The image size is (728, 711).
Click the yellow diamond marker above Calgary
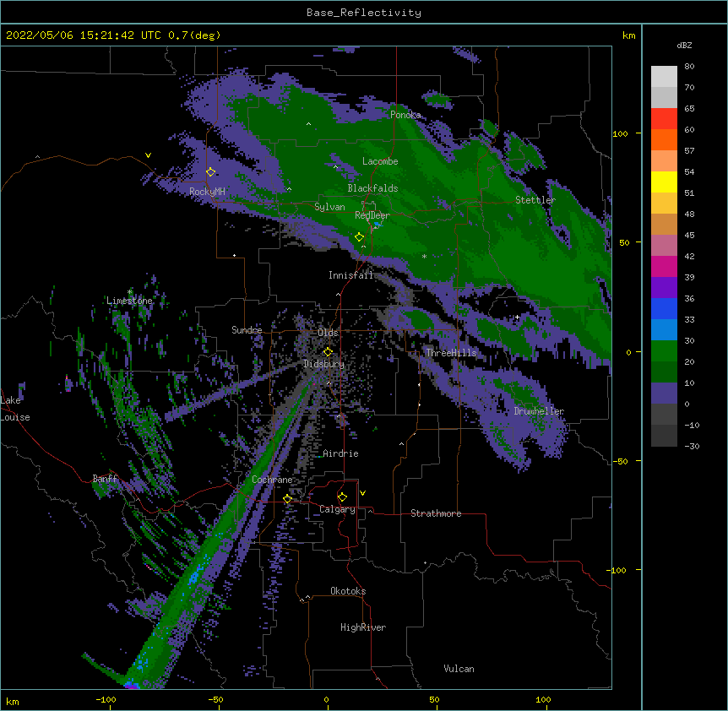tap(342, 497)
